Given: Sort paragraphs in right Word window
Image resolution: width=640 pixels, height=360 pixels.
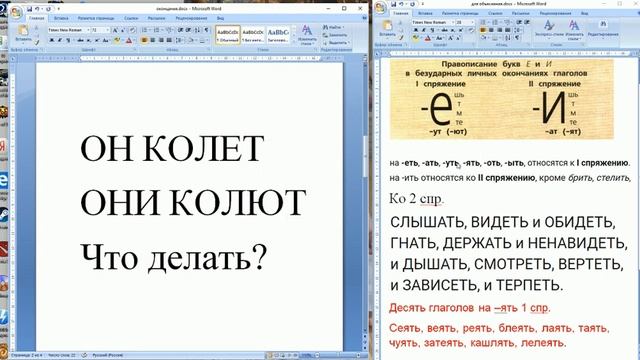Looking at the screenshot, I should pos(508,37).
